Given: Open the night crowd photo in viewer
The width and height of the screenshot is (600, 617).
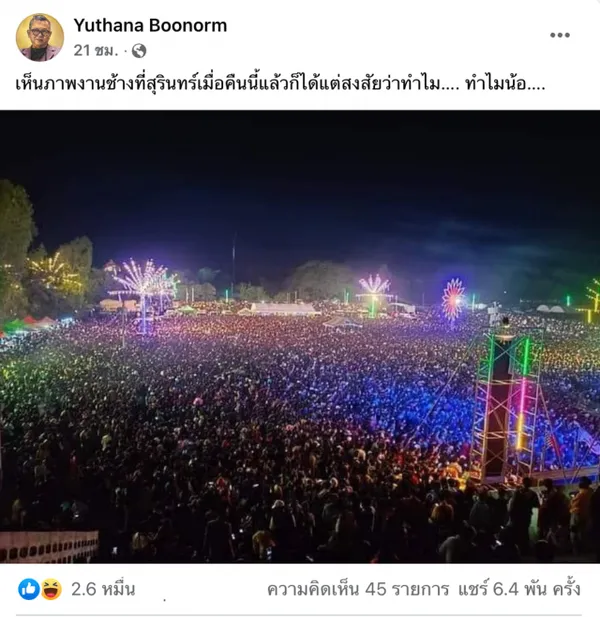Looking at the screenshot, I should click(300, 337).
